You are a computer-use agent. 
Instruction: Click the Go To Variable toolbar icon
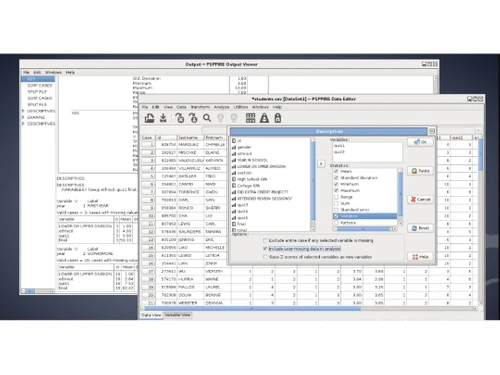coord(180,118)
